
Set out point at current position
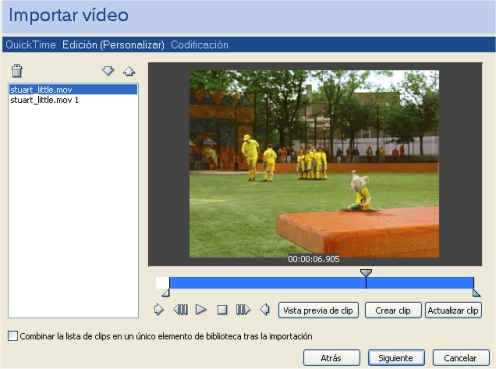point(265,310)
